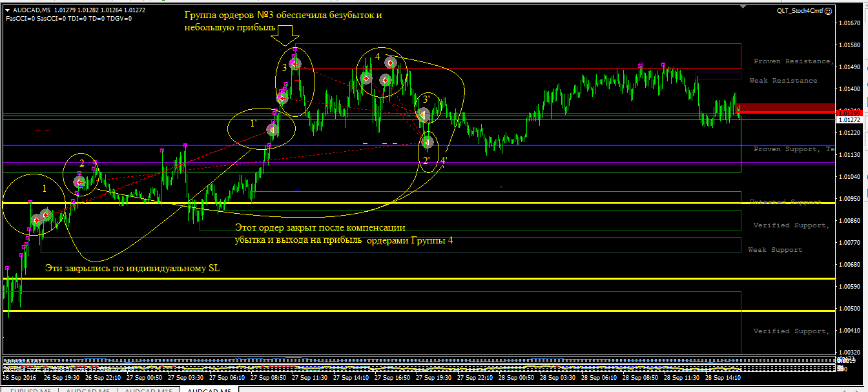This screenshot has width=868, height=392.
Task: Switch to the AUDCAD M15 chart tab
Action: pyautogui.click(x=149, y=390)
